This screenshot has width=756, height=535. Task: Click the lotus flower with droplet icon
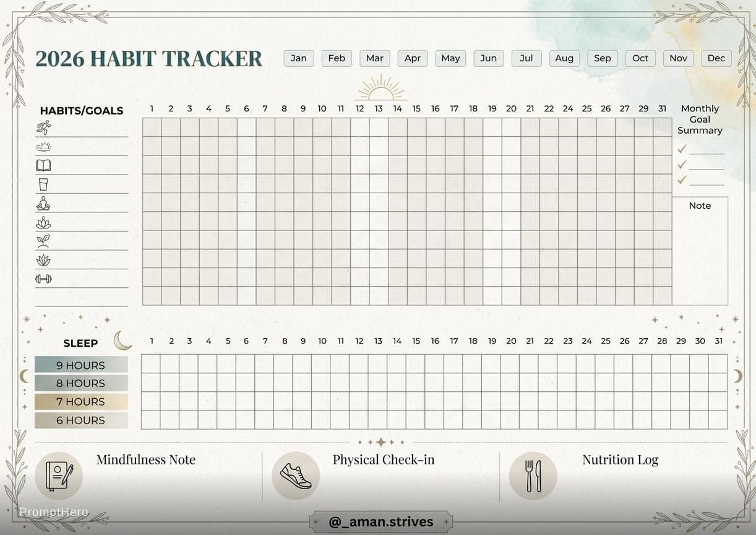(x=43, y=223)
